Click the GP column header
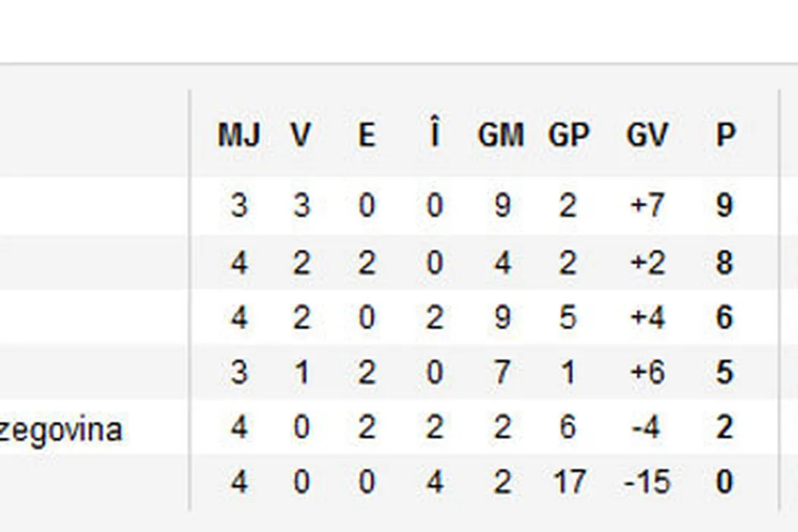This screenshot has height=532, width=798. click(568, 135)
